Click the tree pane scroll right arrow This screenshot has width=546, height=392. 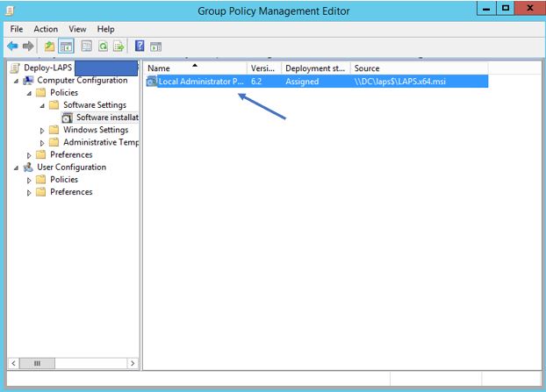pyautogui.click(x=133, y=363)
